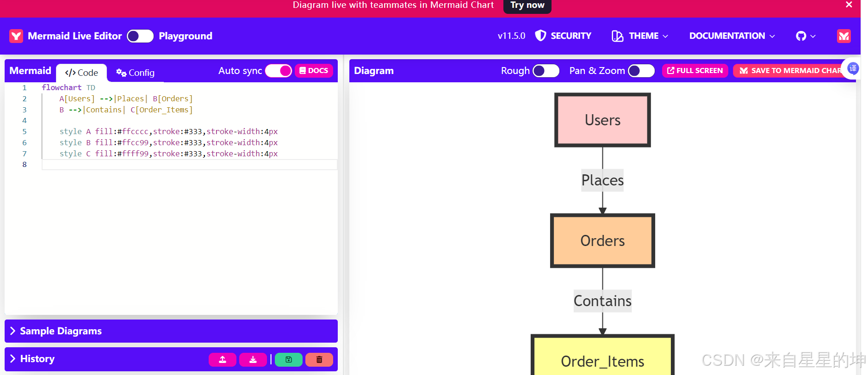This screenshot has height=375, width=868.
Task: Click the Mermaid logo icon beside Live Editor
Action: click(16, 36)
